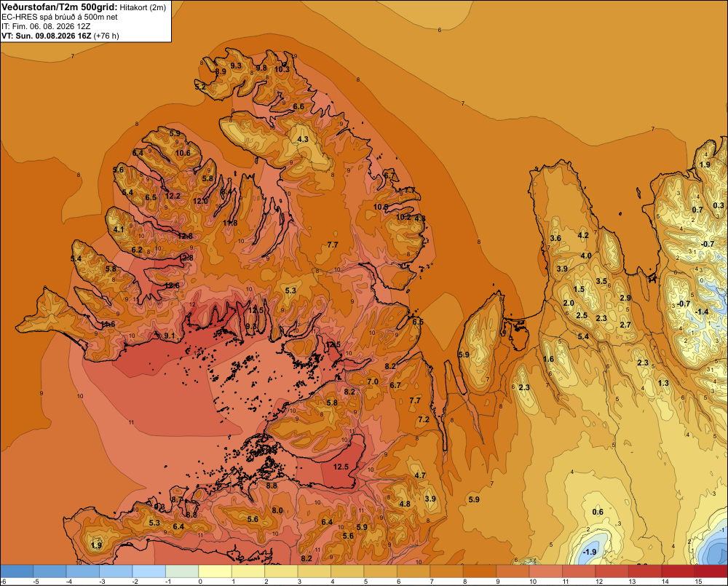
Task: Click the dark blue -6 to -5 legend swatch
Action: coord(17,571)
